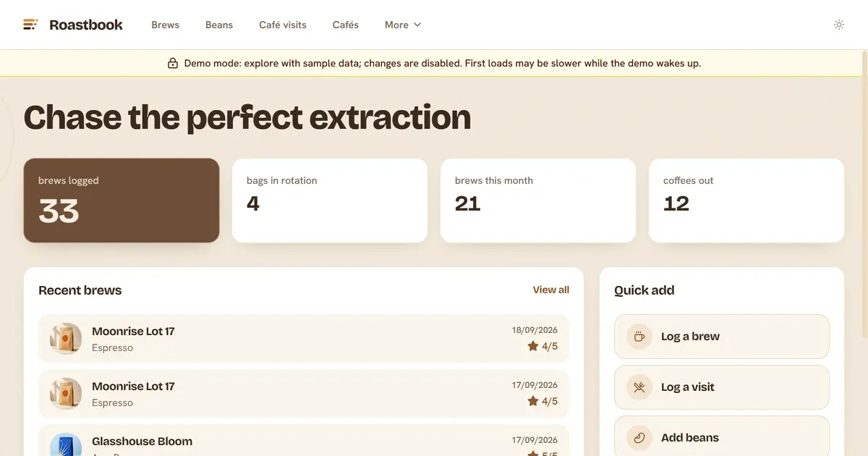Viewport: 868px width, 456px height.
Task: Click the Log a brew button
Action: coord(722,337)
